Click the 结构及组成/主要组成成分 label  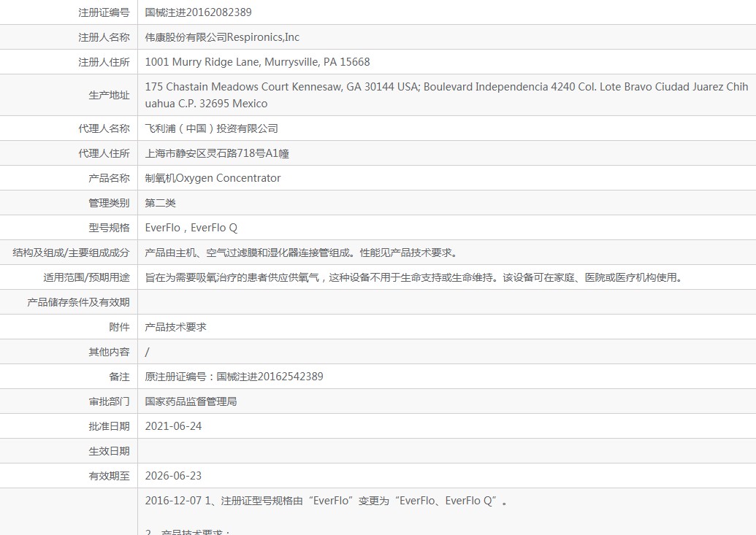click(x=72, y=253)
